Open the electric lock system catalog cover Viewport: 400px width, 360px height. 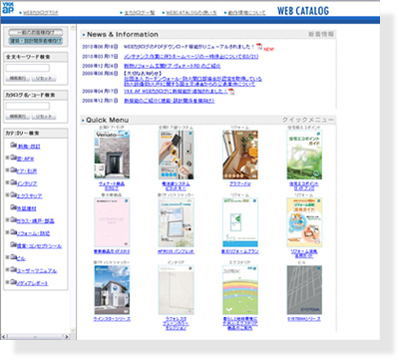tap(176, 155)
